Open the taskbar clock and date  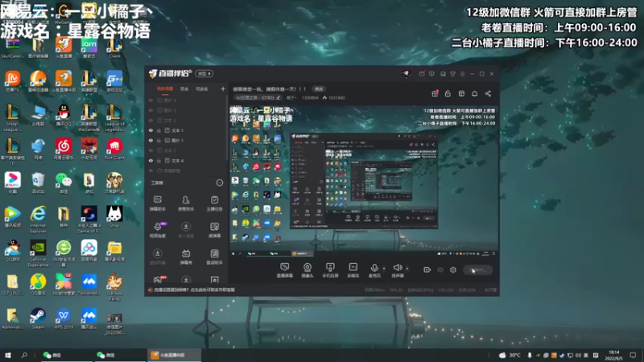[x=614, y=355]
